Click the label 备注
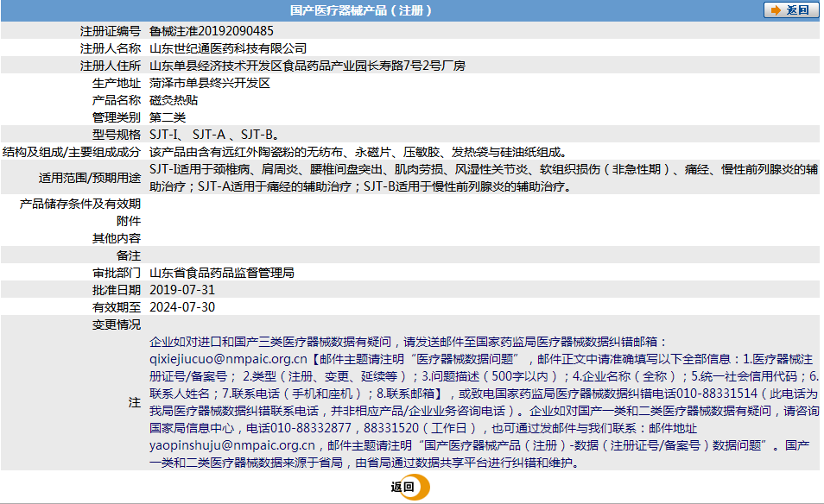The height and width of the screenshot is (504, 824). (129, 255)
